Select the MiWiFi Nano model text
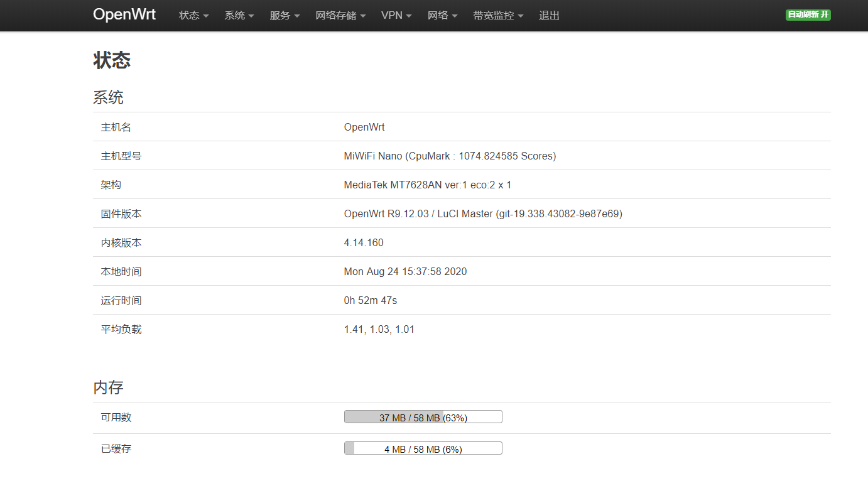The width and height of the screenshot is (868, 486). pos(450,156)
